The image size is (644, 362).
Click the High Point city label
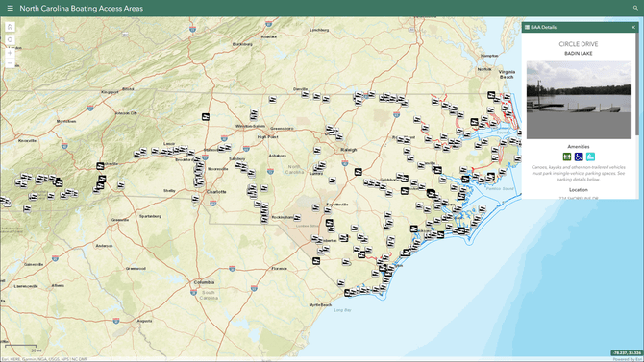pyautogui.click(x=267, y=136)
